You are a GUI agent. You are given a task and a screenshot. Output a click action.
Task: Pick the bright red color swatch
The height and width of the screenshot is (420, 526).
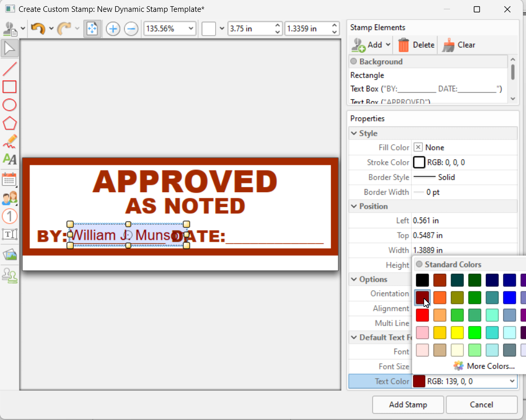click(422, 315)
